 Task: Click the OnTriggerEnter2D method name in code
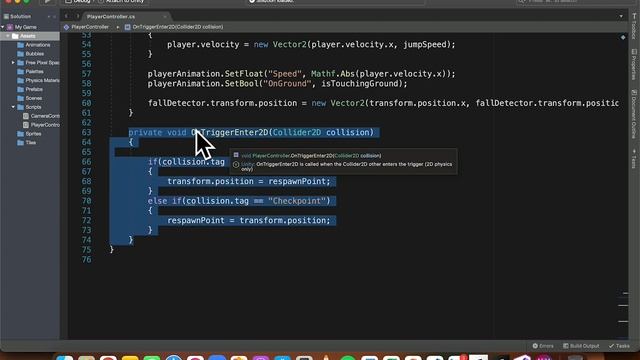click(230, 133)
